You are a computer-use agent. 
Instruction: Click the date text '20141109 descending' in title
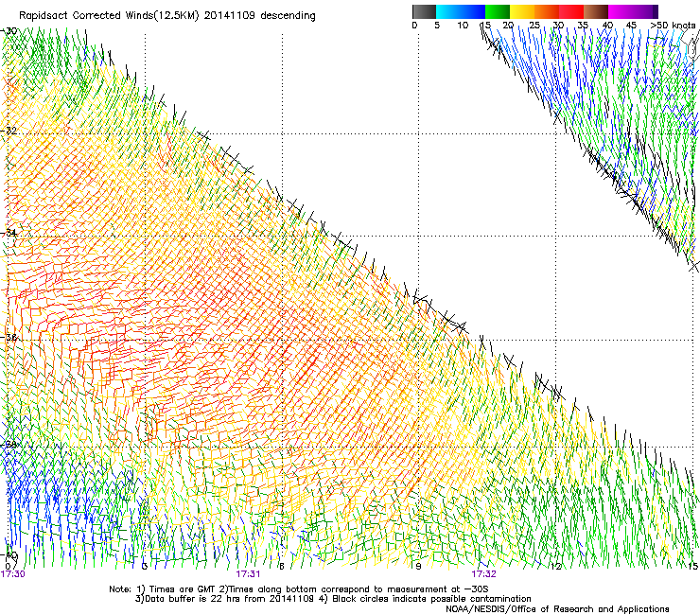pyautogui.click(x=259, y=16)
